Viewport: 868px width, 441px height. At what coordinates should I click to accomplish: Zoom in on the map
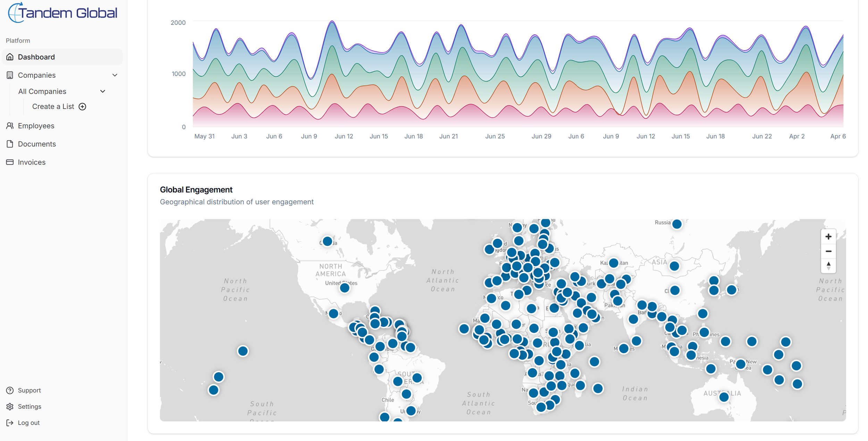click(828, 237)
